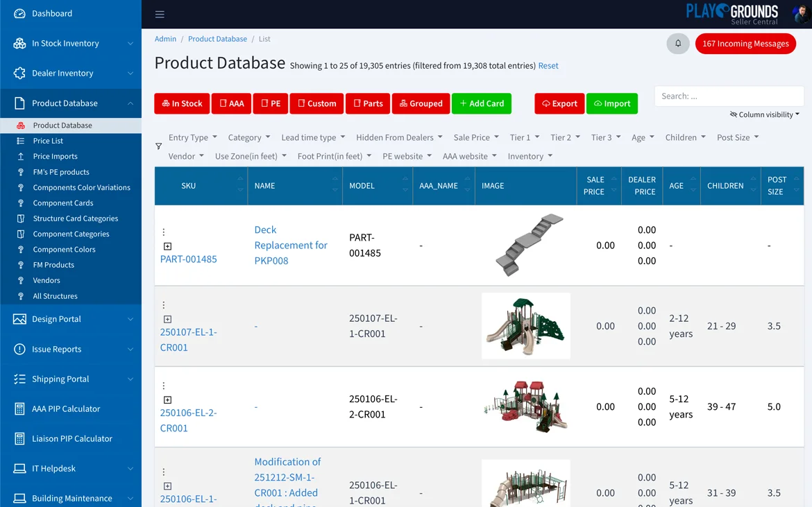The image size is (812, 507).
Task: Open the kebab menu on PART-001485 row
Action: (x=164, y=230)
